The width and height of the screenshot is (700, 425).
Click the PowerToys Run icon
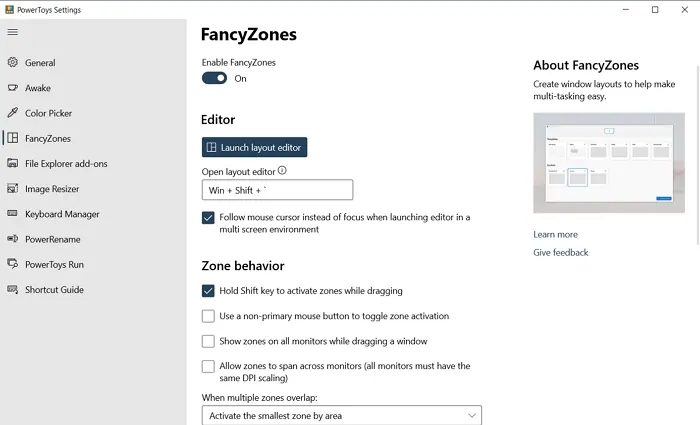(x=12, y=264)
